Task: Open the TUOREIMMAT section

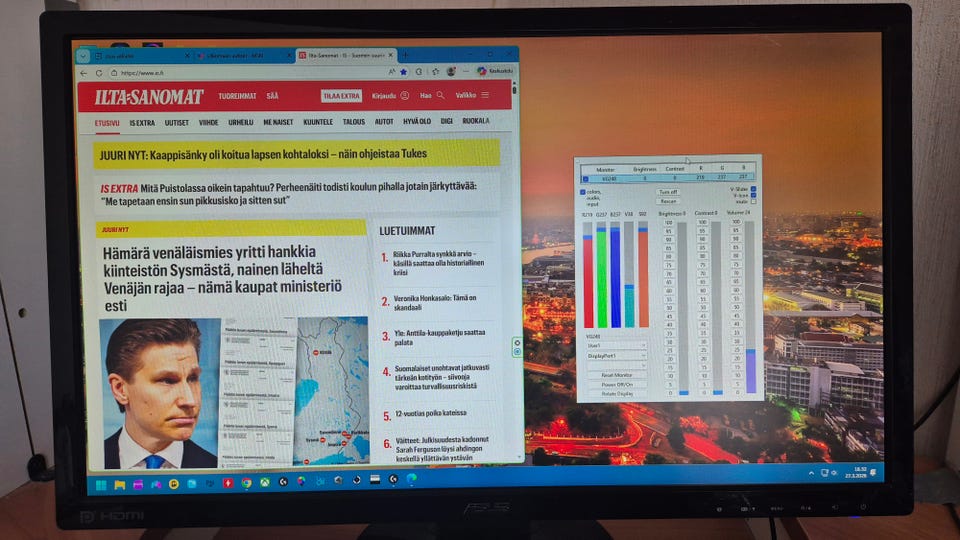Action: point(237,96)
